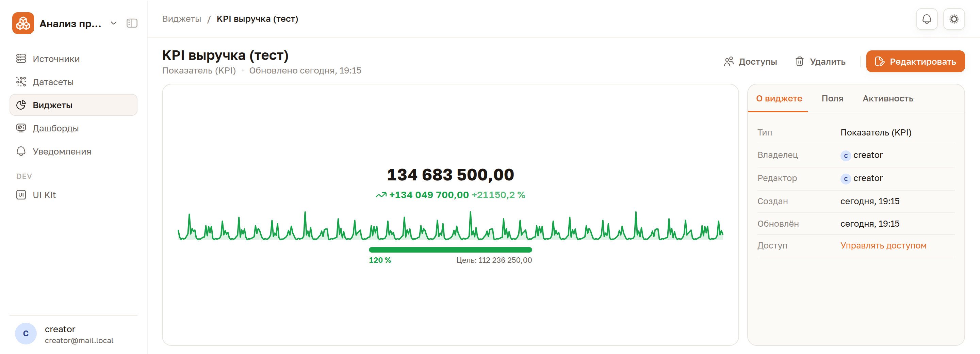Click the Обновлён row time value
The image size is (980, 354).
(870, 224)
